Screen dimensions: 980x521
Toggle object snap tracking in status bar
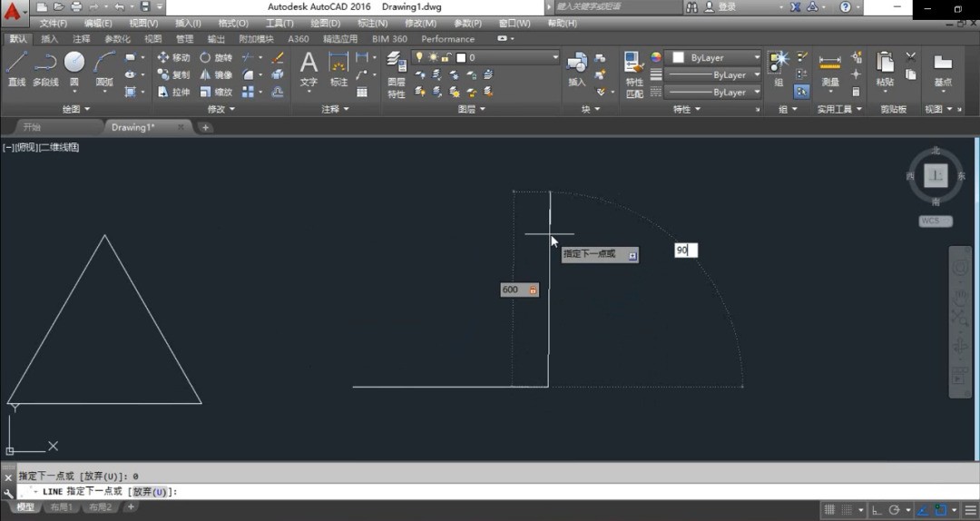[x=923, y=510]
